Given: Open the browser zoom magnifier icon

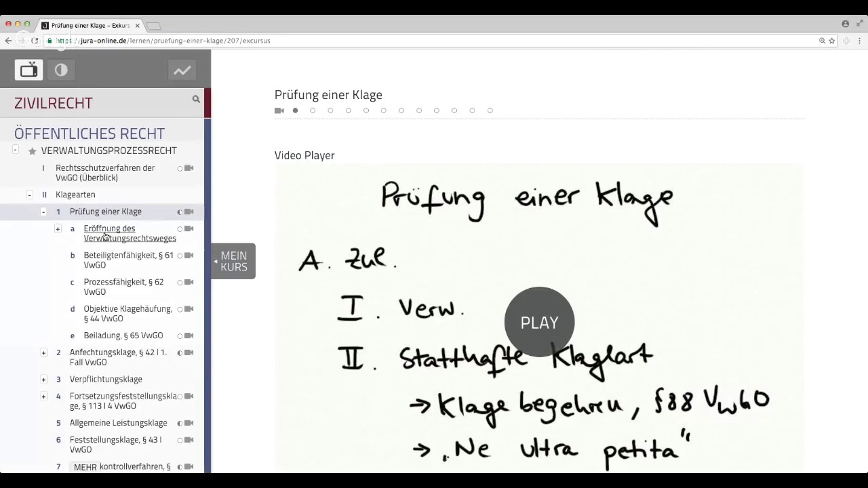Looking at the screenshot, I should (822, 41).
